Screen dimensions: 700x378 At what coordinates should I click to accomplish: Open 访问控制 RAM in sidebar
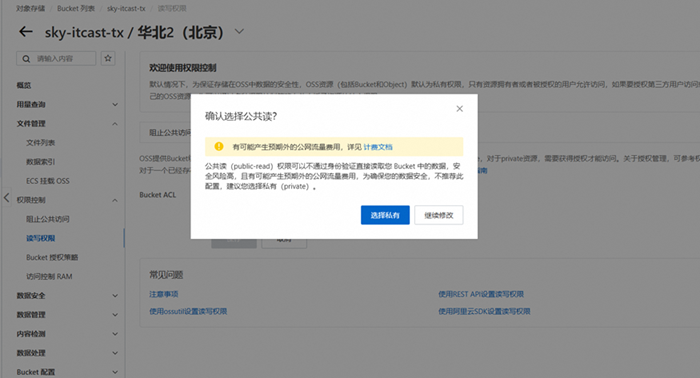(49, 277)
